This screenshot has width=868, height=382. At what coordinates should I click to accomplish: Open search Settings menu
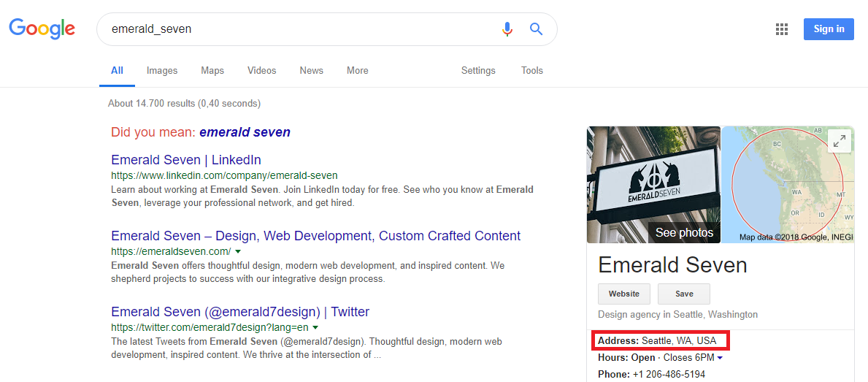click(x=478, y=70)
